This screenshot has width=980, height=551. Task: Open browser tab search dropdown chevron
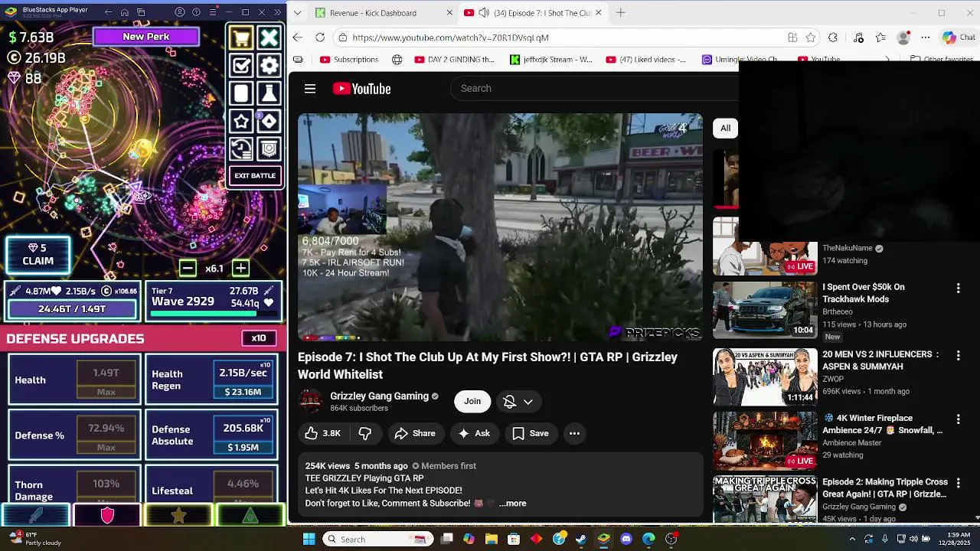click(x=297, y=13)
